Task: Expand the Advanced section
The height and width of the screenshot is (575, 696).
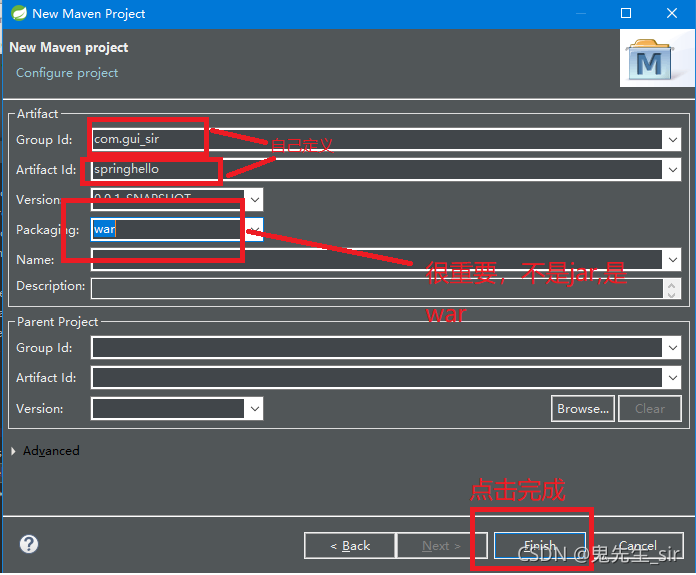Action: (13, 451)
